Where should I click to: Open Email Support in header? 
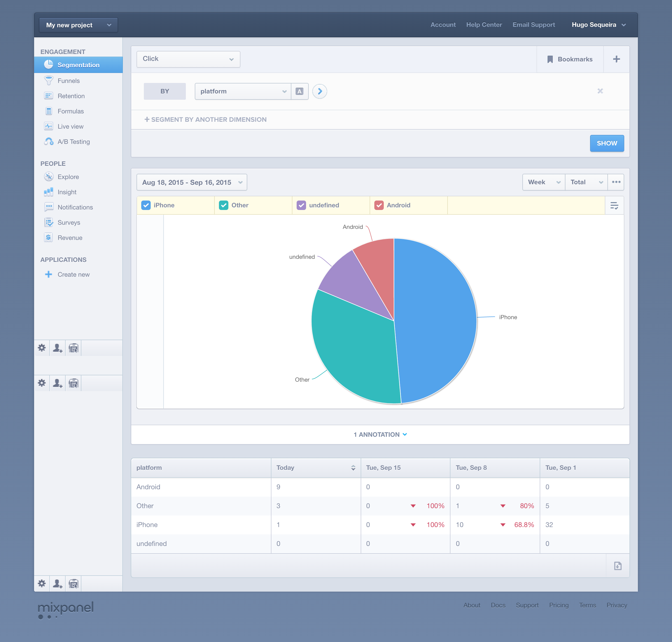click(x=533, y=25)
